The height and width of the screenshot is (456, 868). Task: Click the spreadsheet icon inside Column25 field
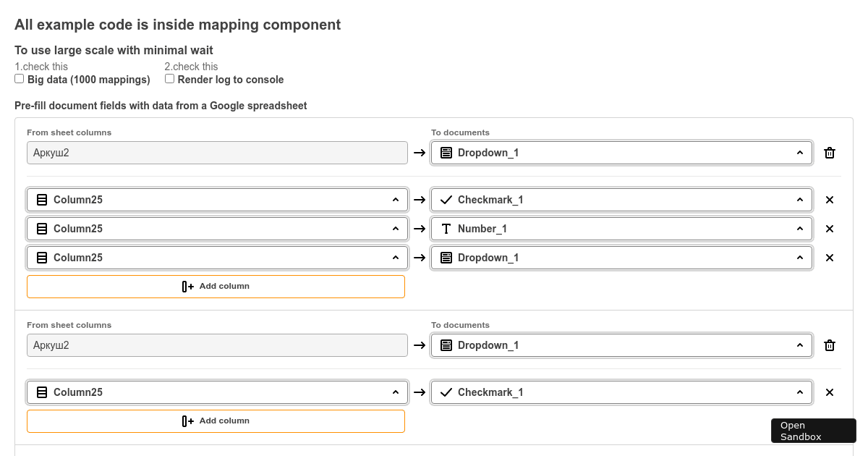42,200
